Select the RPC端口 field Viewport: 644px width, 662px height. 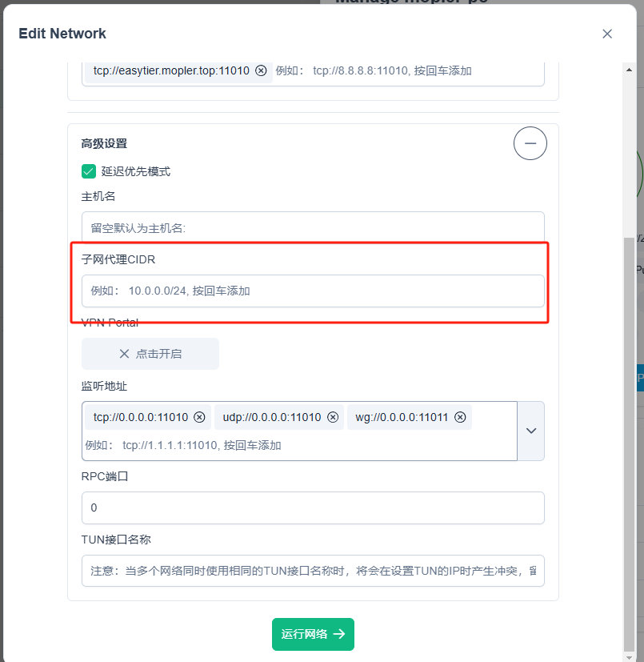point(313,508)
